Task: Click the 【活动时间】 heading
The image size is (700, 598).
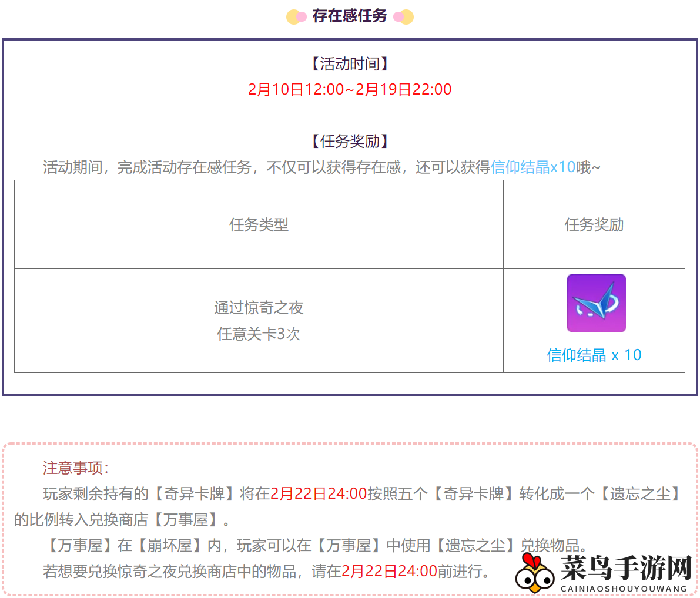Action: coord(350,64)
